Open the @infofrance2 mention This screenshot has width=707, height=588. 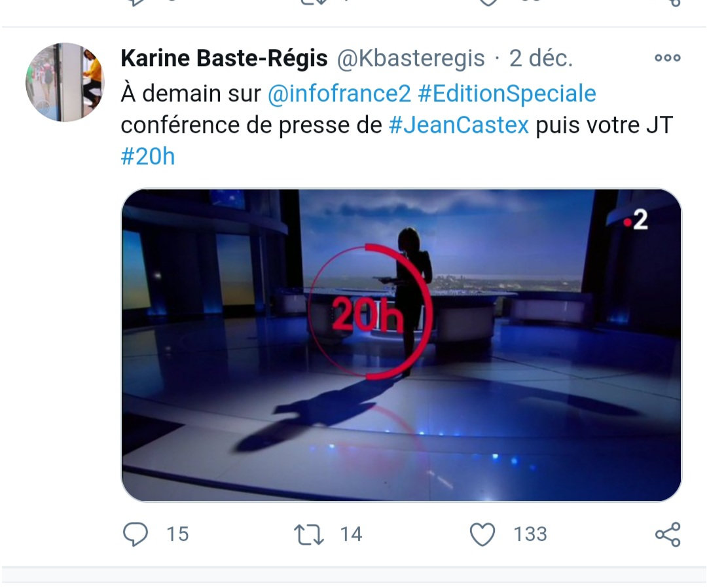point(339,94)
